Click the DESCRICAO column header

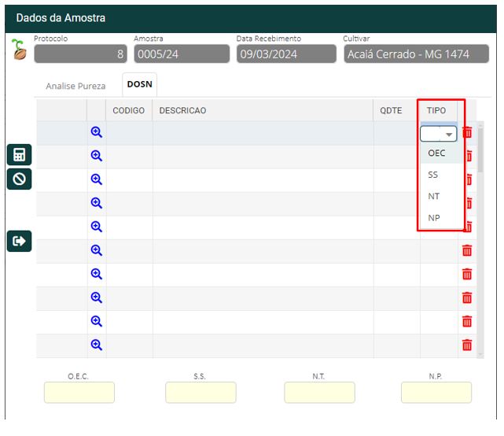(x=182, y=111)
